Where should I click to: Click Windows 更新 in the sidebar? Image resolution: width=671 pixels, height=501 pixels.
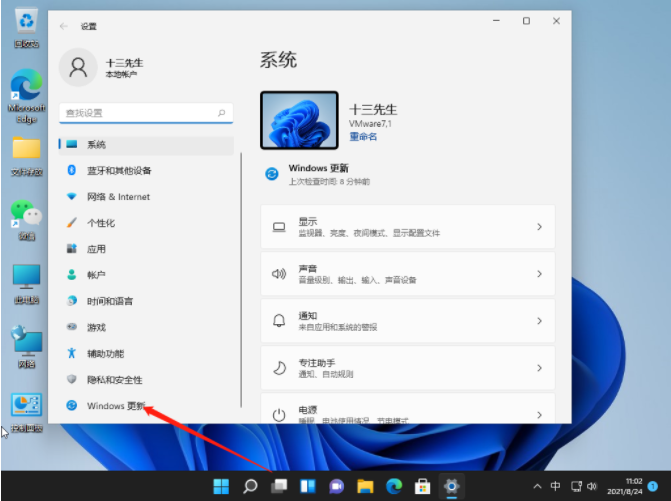point(115,406)
